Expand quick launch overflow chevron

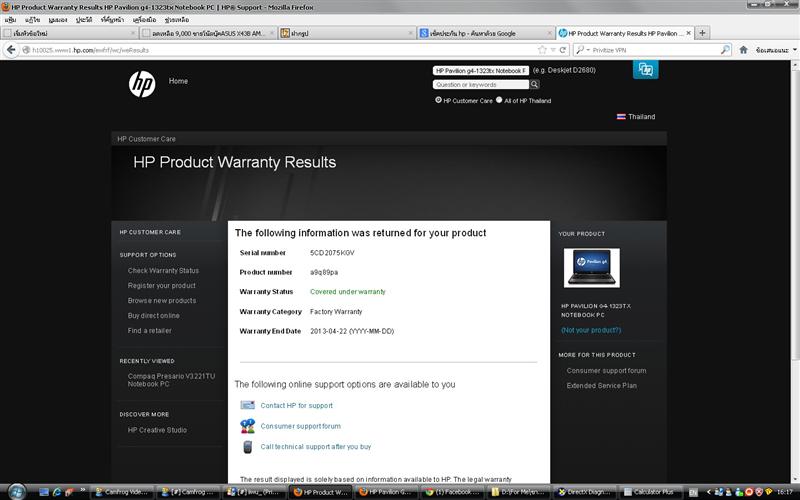click(82, 490)
